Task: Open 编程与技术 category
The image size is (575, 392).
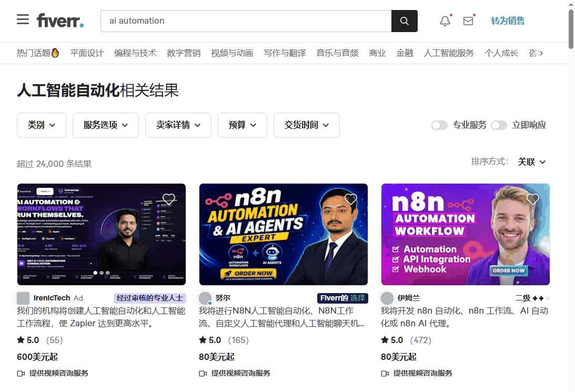Action: [x=135, y=53]
